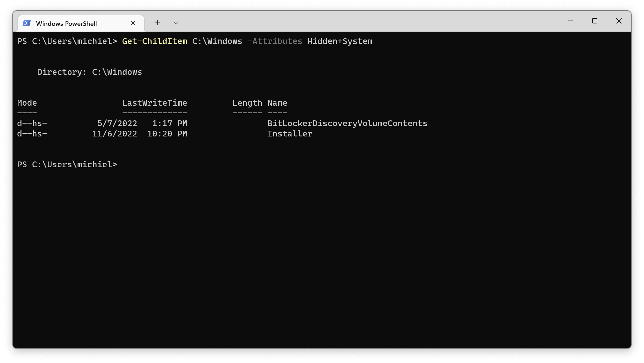Click the C:\Windows path argument in command
Screen dimensions: 644x363
point(217,41)
